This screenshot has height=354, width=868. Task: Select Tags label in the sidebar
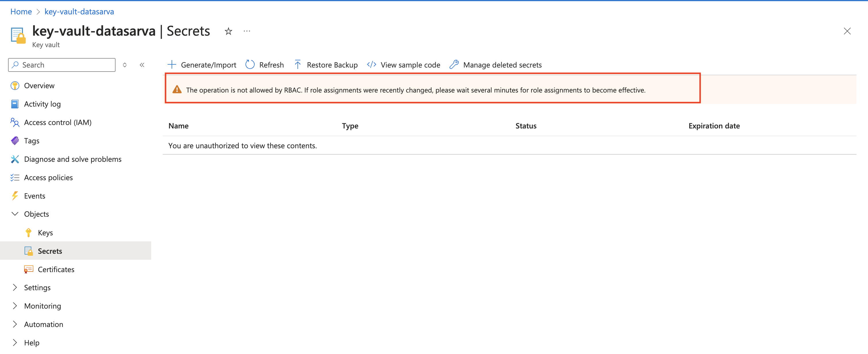click(x=32, y=141)
